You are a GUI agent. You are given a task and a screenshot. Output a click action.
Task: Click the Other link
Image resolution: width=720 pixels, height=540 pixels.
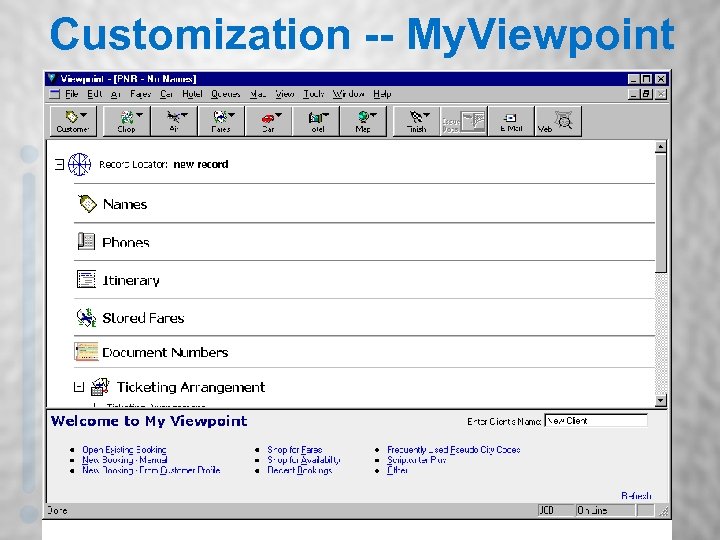pyautogui.click(x=397, y=470)
